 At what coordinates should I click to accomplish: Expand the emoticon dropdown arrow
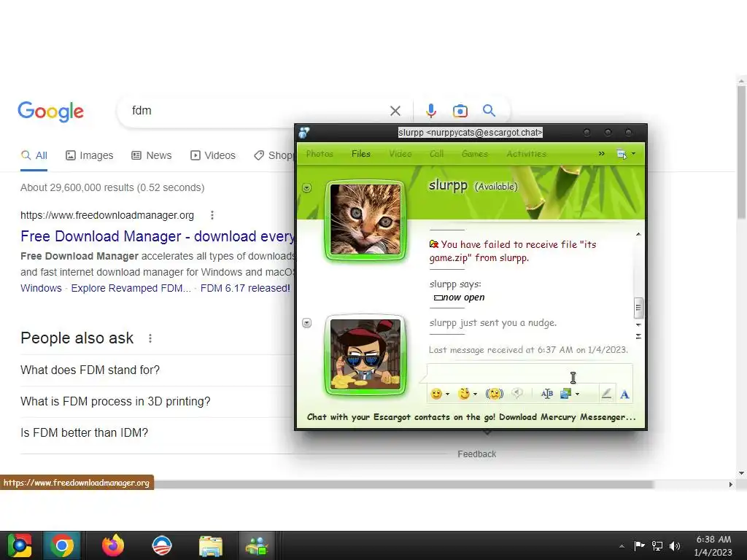click(x=447, y=394)
